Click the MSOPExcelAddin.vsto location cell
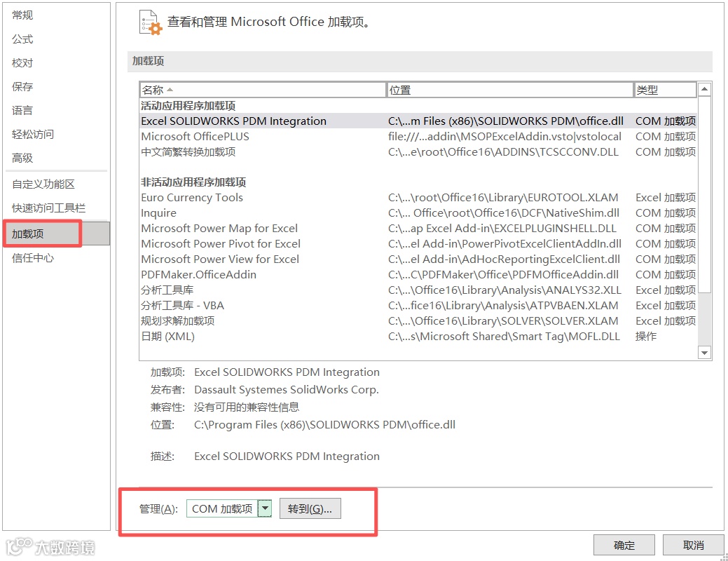This screenshot has height=561, width=728. [x=504, y=136]
